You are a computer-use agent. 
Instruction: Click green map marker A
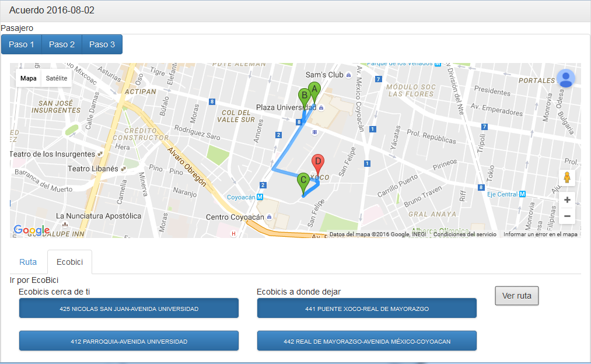tap(314, 92)
